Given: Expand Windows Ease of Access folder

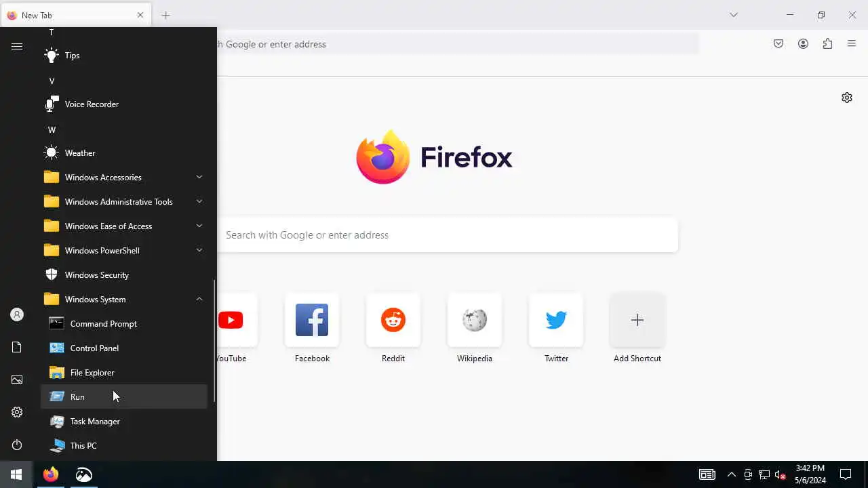Looking at the screenshot, I should tap(124, 226).
